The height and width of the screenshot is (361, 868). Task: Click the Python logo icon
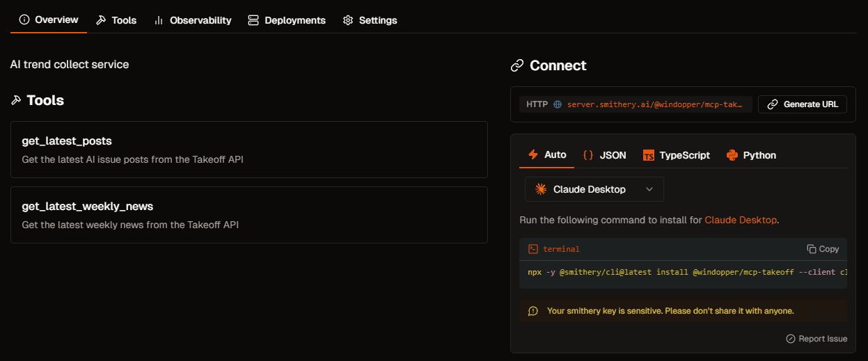click(732, 155)
